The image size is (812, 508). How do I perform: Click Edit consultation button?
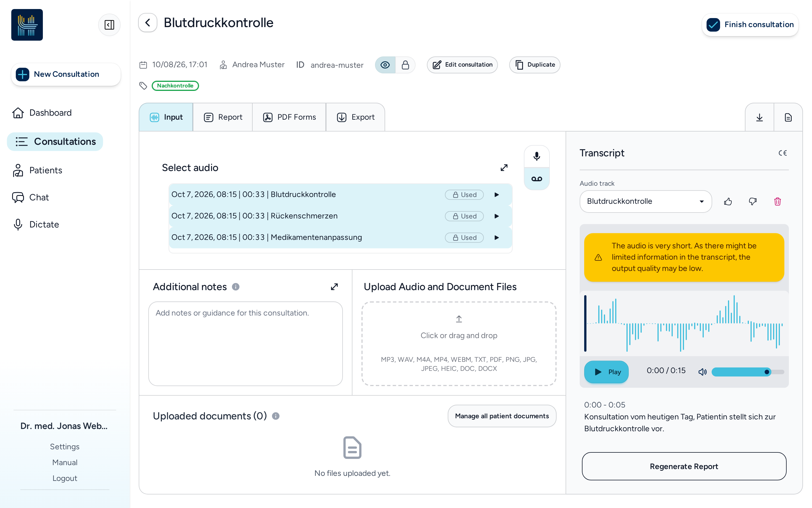pos(462,65)
